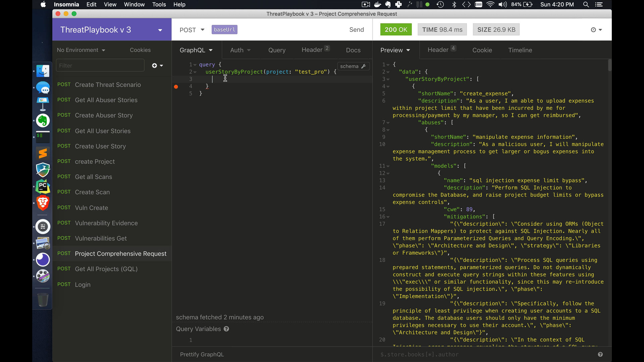
Task: Open POST method dropdown
Action: tap(192, 30)
